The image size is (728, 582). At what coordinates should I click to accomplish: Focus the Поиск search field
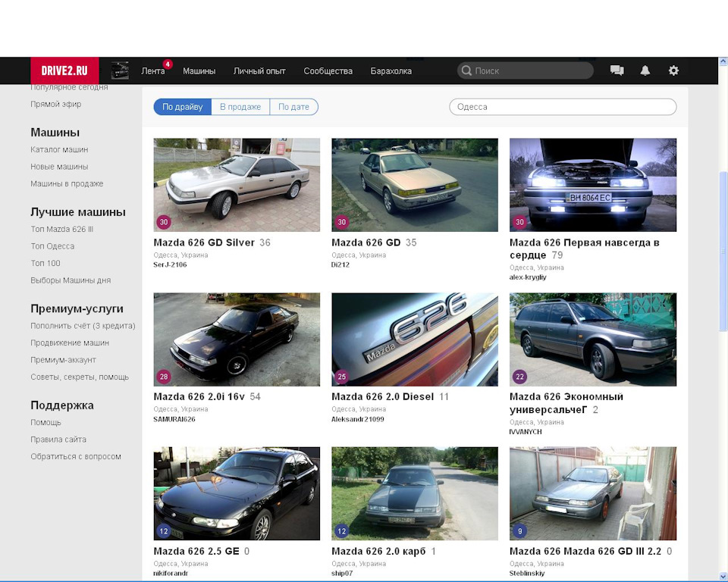(525, 70)
